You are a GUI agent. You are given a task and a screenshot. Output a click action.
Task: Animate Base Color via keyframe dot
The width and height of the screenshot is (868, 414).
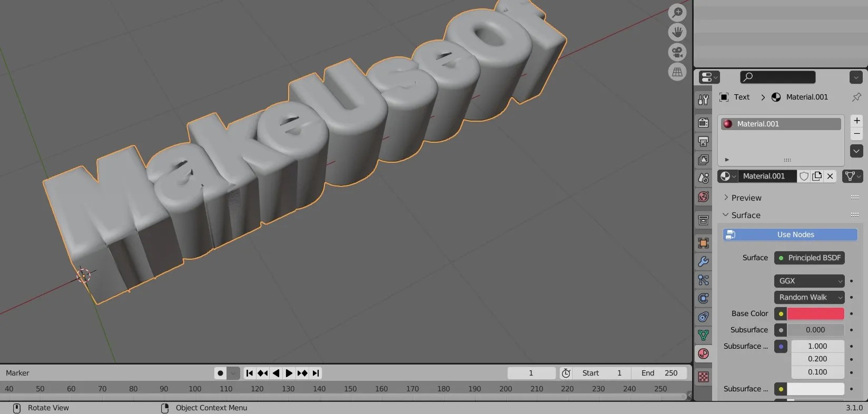(852, 313)
